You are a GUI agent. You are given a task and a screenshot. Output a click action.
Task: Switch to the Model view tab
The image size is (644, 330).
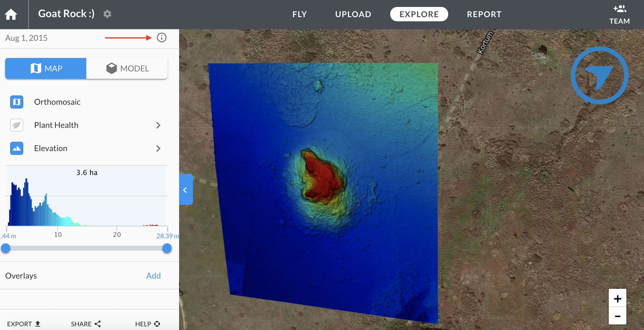coord(127,68)
